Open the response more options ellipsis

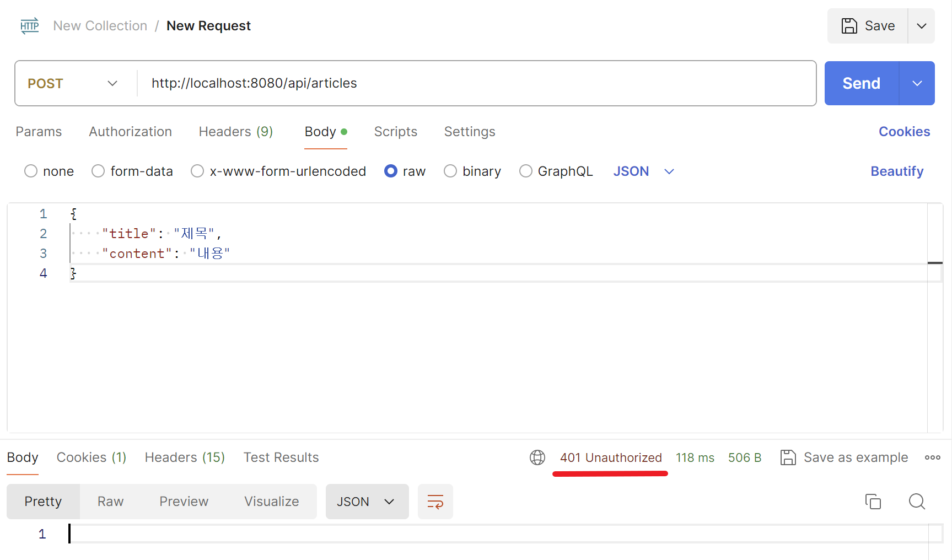tap(933, 457)
